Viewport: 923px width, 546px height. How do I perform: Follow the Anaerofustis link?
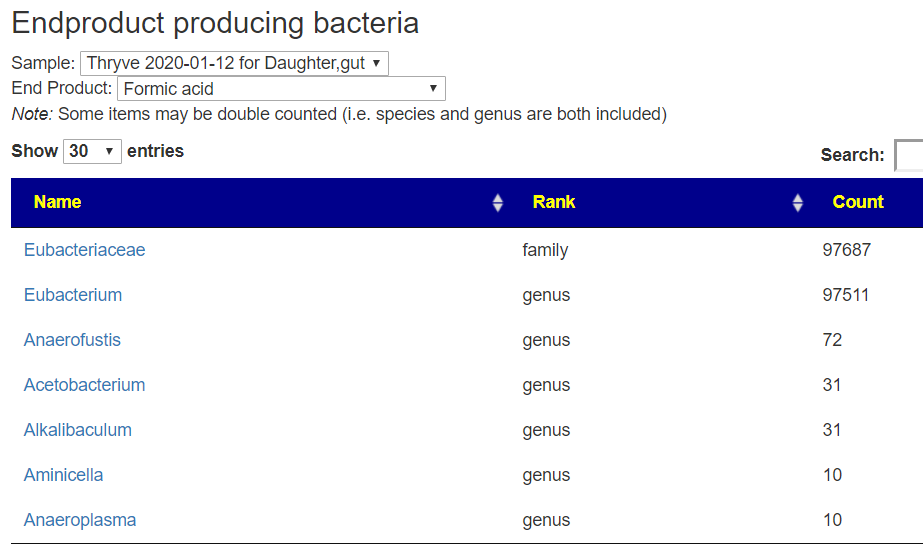(x=72, y=340)
